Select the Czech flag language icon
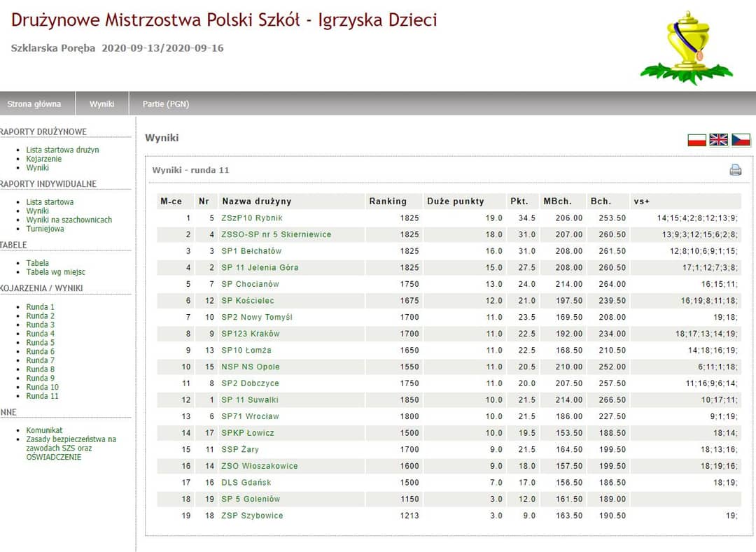This screenshot has height=552, width=756. (741, 140)
